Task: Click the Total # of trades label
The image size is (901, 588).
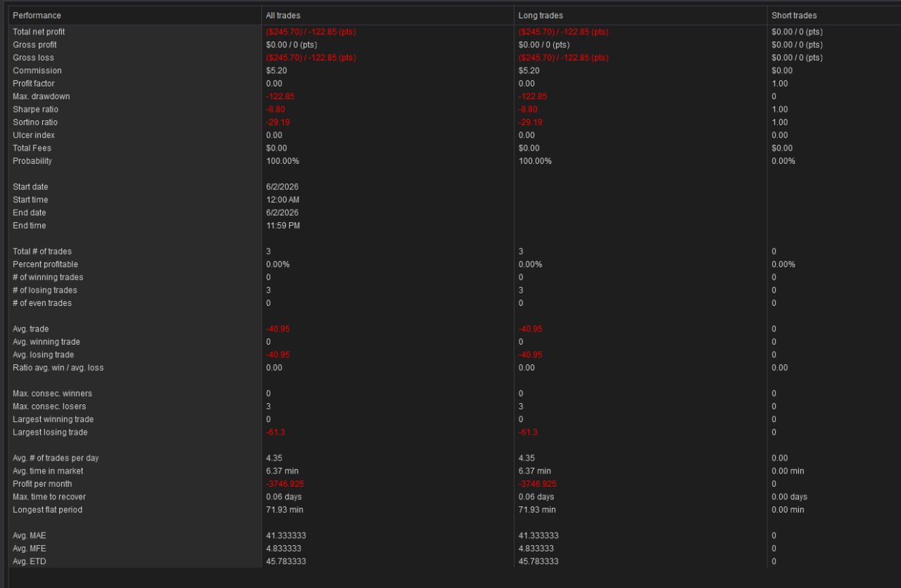Action: point(42,251)
